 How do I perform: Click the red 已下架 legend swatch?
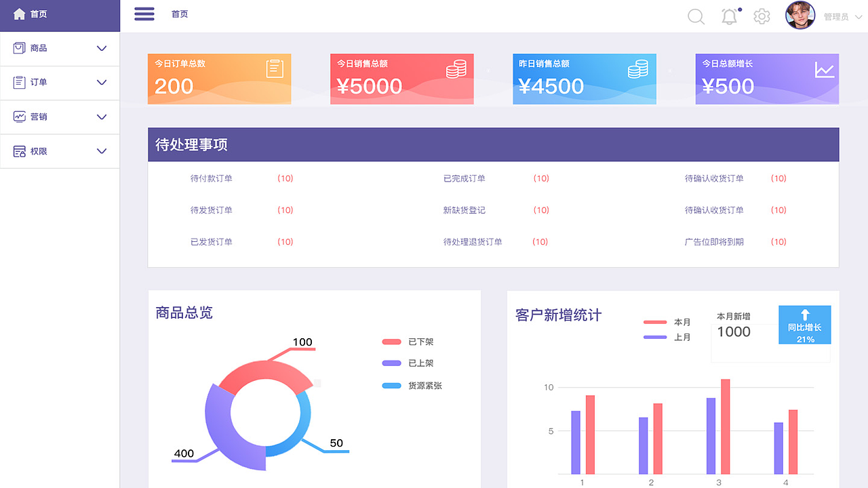click(392, 342)
